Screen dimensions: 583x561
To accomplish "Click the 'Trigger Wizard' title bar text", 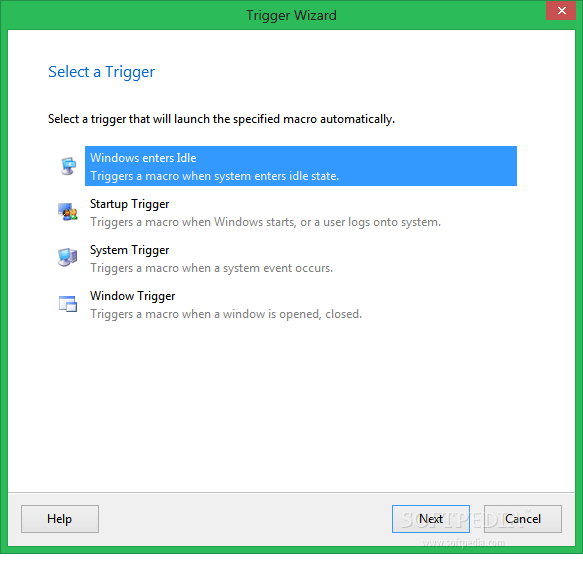I will tap(292, 16).
